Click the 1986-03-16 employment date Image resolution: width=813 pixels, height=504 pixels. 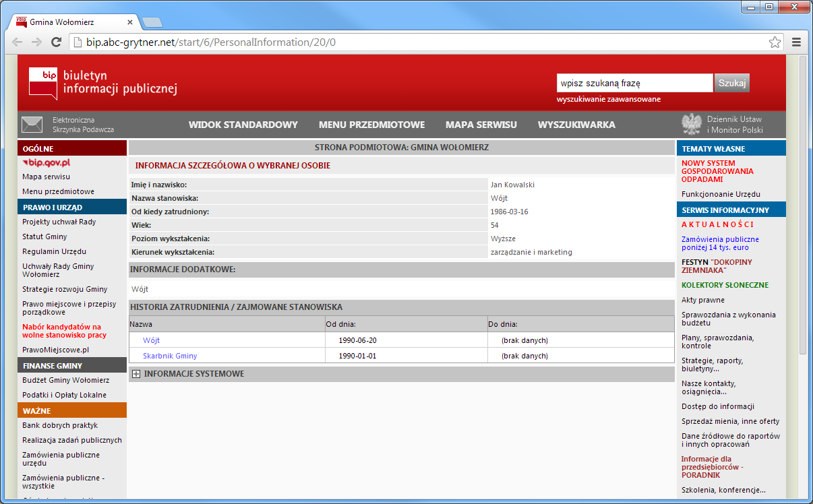pyautogui.click(x=510, y=212)
